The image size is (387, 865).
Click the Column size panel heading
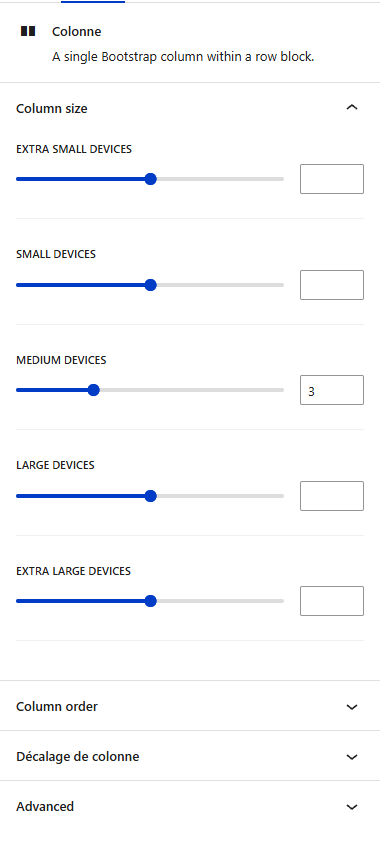click(x=52, y=109)
